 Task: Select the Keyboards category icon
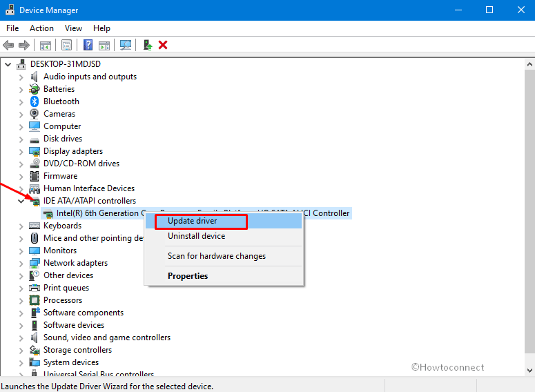[x=35, y=226]
